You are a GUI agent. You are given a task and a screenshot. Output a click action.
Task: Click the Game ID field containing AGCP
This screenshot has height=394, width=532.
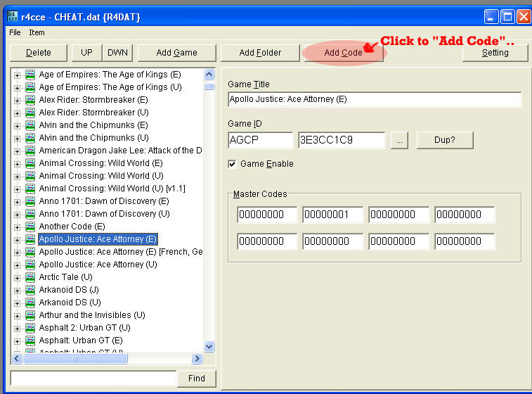coord(260,140)
